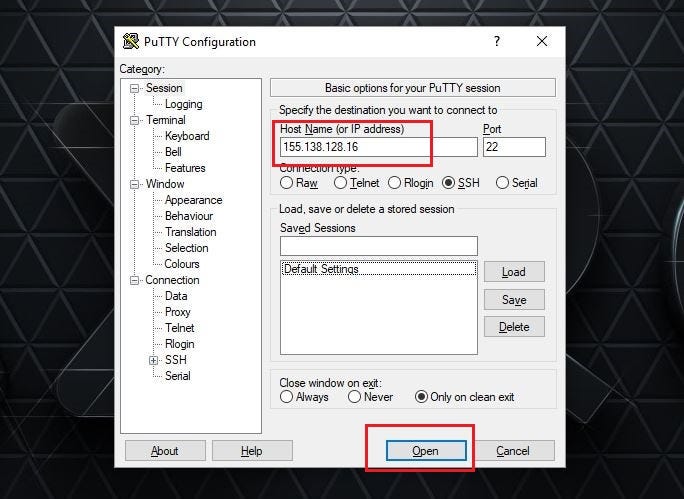Click the Host Name input field
The height and width of the screenshot is (499, 684).
[379, 147]
